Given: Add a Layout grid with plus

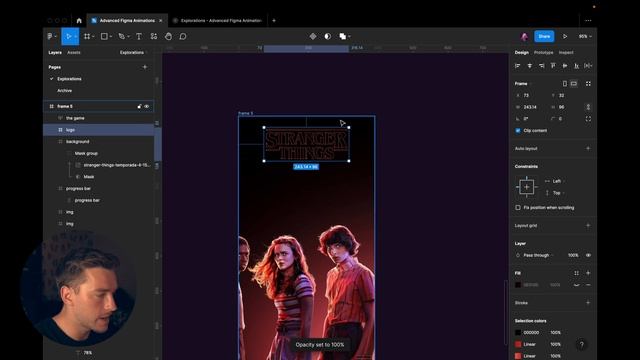Looking at the screenshot, I should (588, 226).
